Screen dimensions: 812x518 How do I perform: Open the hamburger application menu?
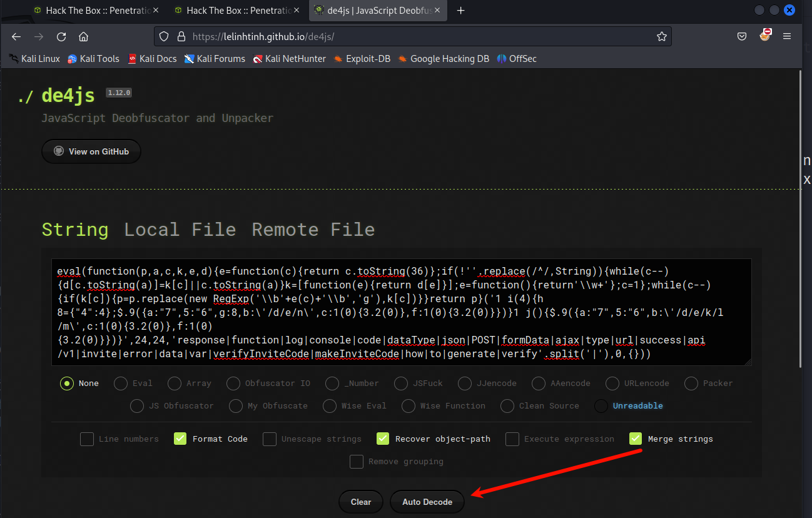point(788,36)
